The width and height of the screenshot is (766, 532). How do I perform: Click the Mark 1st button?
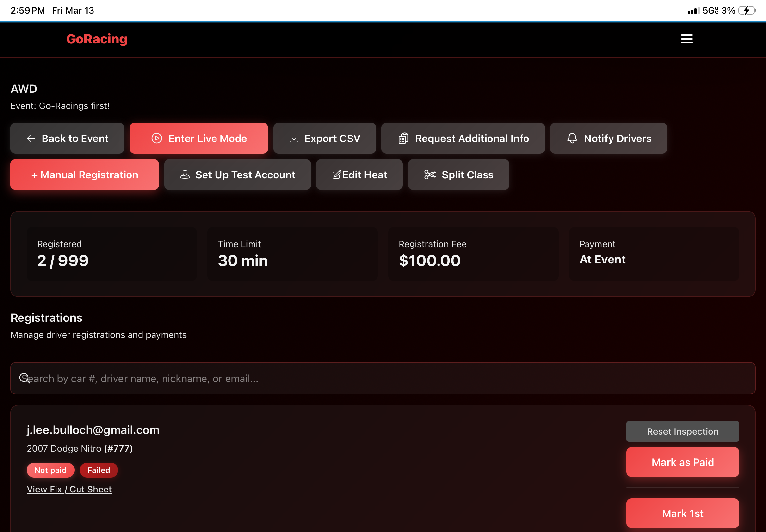[682, 513]
